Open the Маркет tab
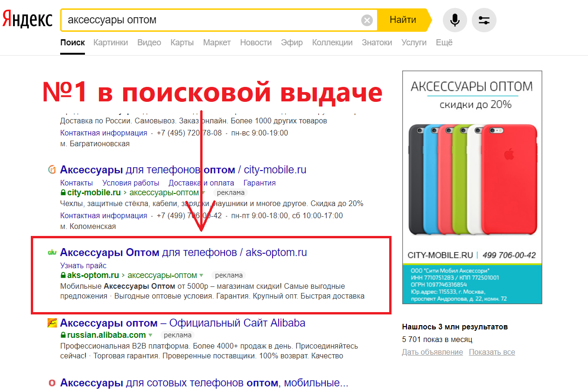 217,43
